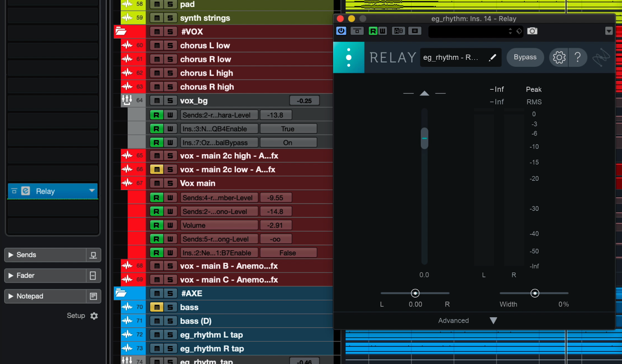
Task: Click the Volume lane value -2.91
Action: pyautogui.click(x=276, y=225)
